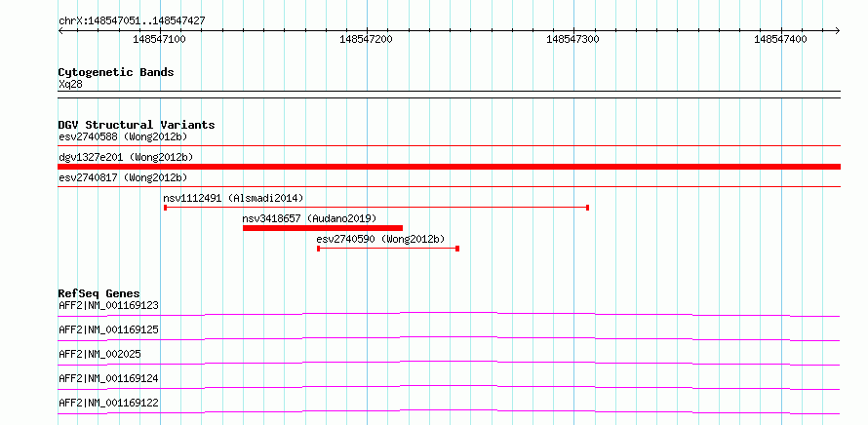Viewport: 868px width, 425px height.
Task: Click ruler tick label 148547300
Action: tap(572, 39)
